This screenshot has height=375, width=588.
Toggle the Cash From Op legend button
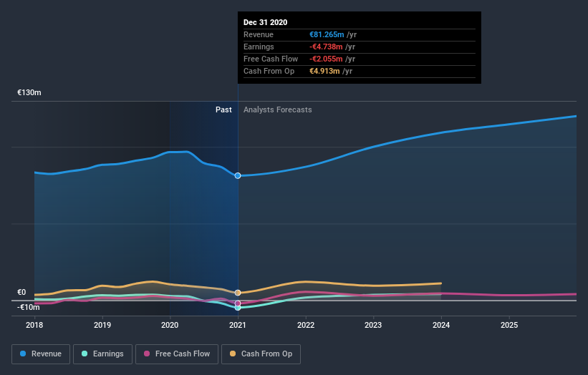click(261, 354)
